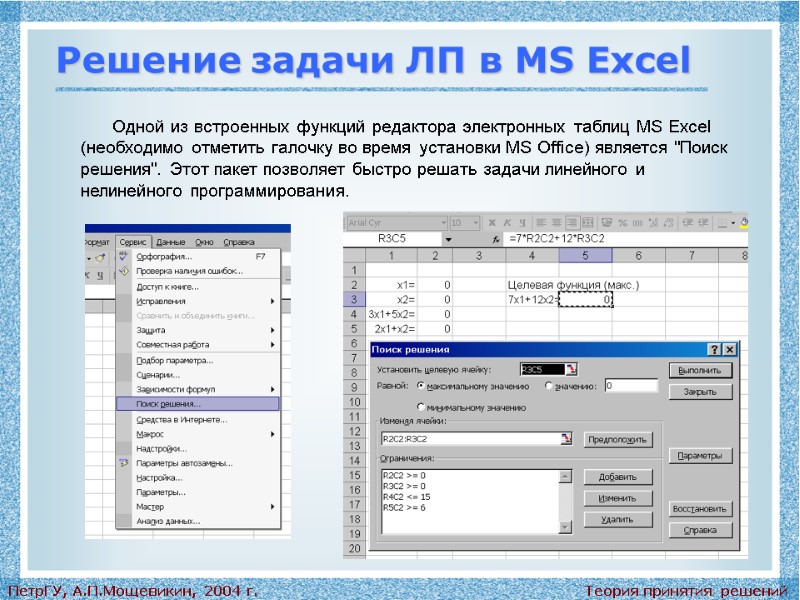Click the Выполнить button
Screen dimensions: 800x600
coord(700,370)
